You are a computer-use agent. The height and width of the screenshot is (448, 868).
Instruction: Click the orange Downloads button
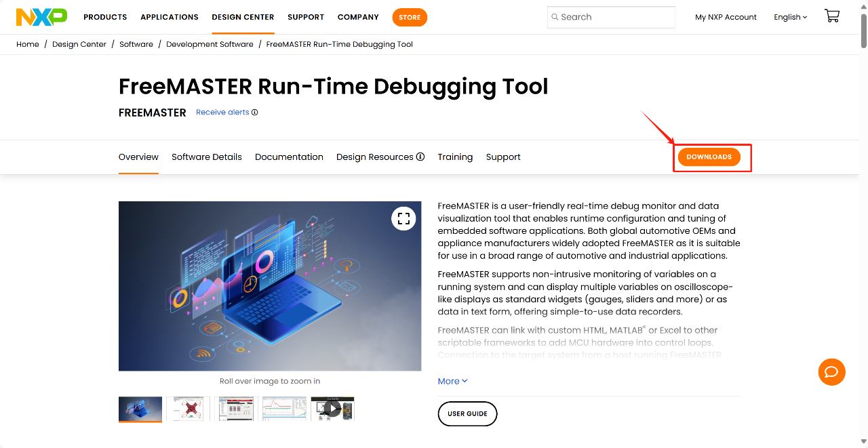709,157
